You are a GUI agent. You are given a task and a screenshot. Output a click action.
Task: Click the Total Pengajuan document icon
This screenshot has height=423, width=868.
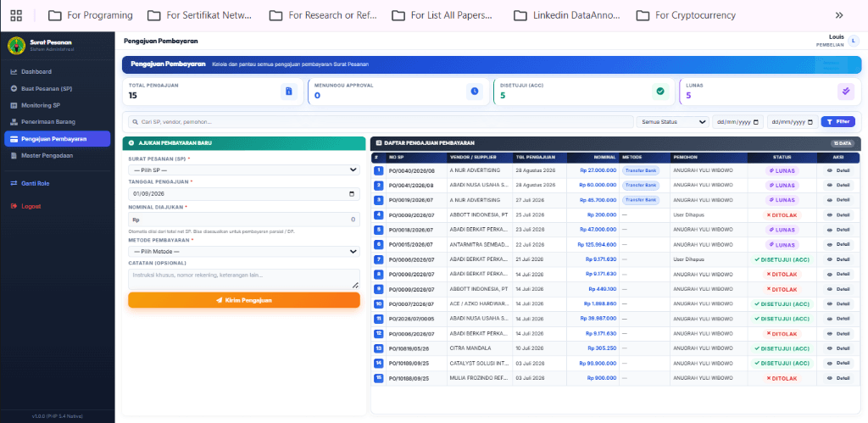click(289, 92)
